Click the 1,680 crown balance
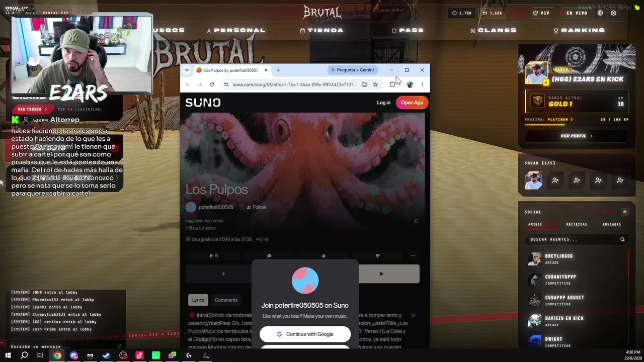This screenshot has height=362, width=644. click(492, 13)
